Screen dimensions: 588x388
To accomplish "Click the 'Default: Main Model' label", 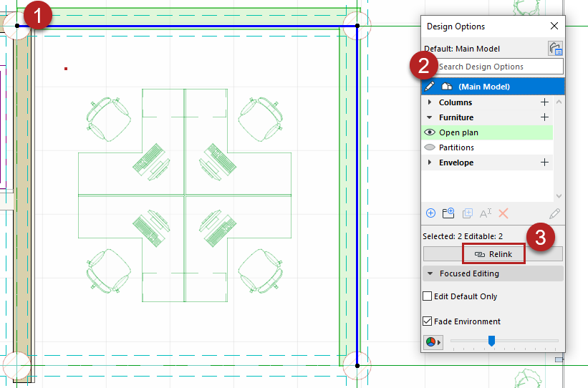I will 462,49.
